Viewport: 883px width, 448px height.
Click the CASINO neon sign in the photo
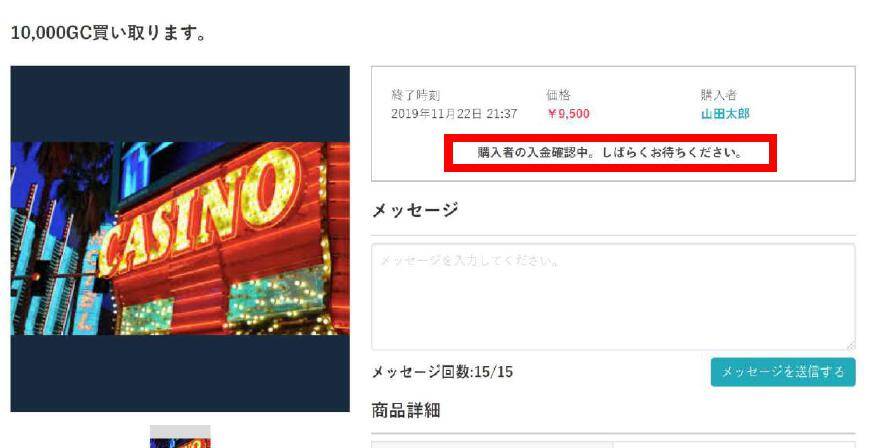tap(200, 211)
